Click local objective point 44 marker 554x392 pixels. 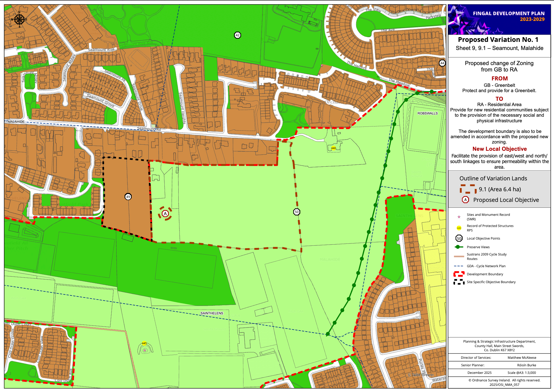442,63
